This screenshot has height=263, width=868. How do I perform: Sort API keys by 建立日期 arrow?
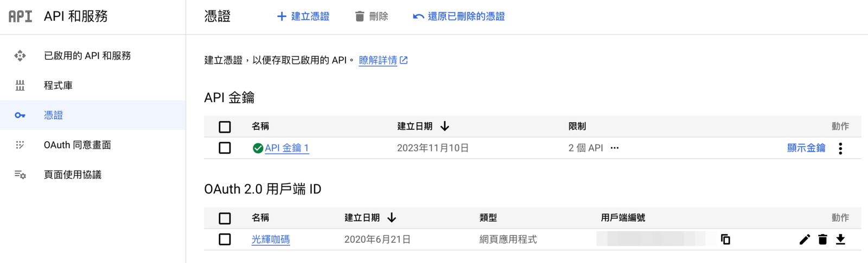pos(445,127)
